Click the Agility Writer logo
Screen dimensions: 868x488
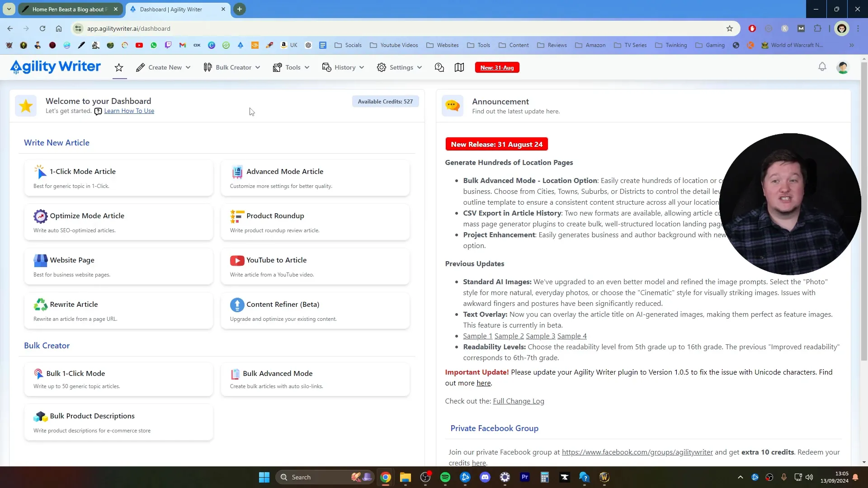coord(56,67)
